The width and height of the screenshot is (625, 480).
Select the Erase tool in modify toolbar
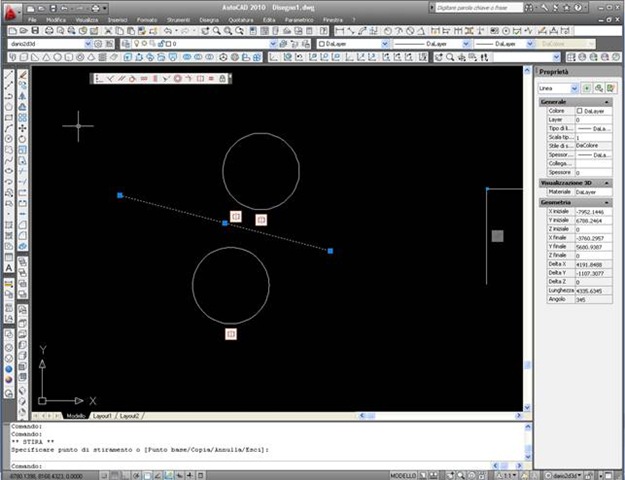pos(22,75)
